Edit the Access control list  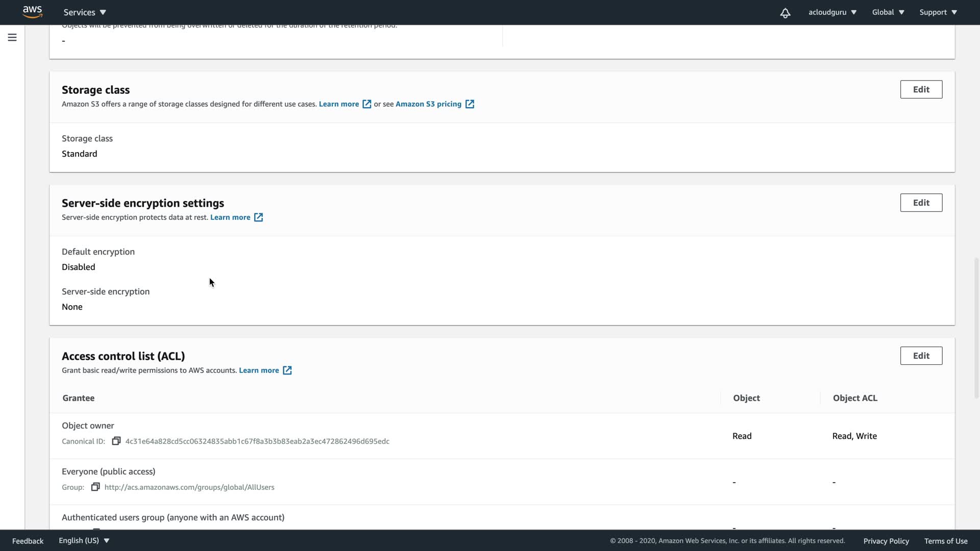(x=921, y=356)
